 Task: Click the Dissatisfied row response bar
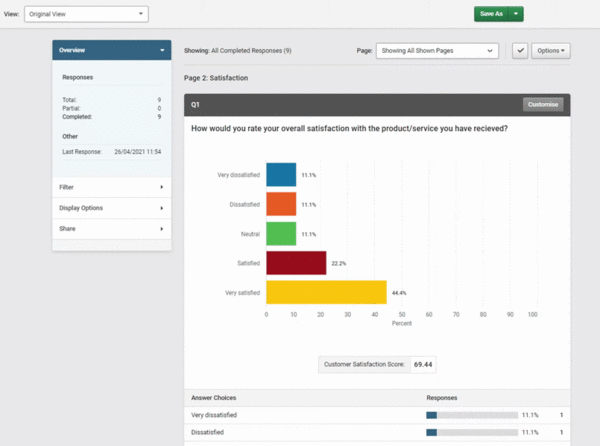(471, 432)
